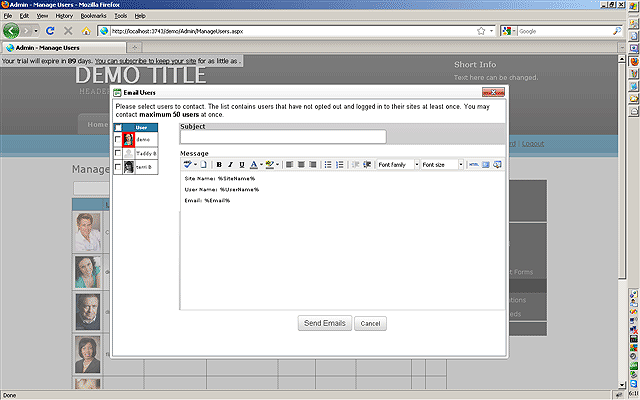Toggle bold formatting in message editor
Screen dimensions: 640x400
[219, 164]
